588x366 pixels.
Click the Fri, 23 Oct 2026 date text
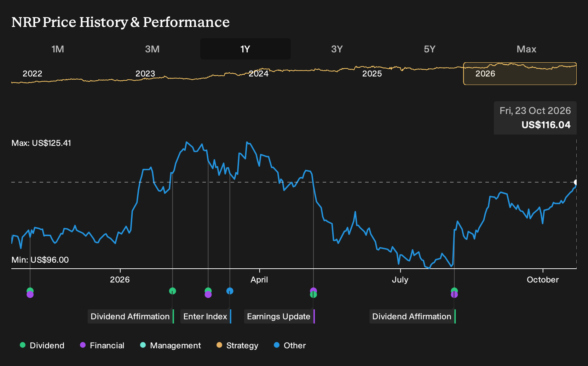(535, 111)
